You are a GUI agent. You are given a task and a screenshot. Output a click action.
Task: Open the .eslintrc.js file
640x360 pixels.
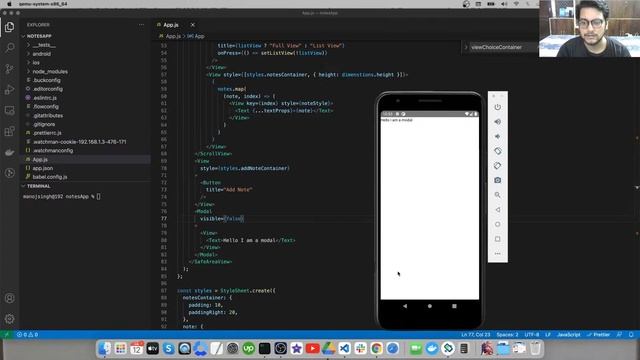click(x=45, y=98)
